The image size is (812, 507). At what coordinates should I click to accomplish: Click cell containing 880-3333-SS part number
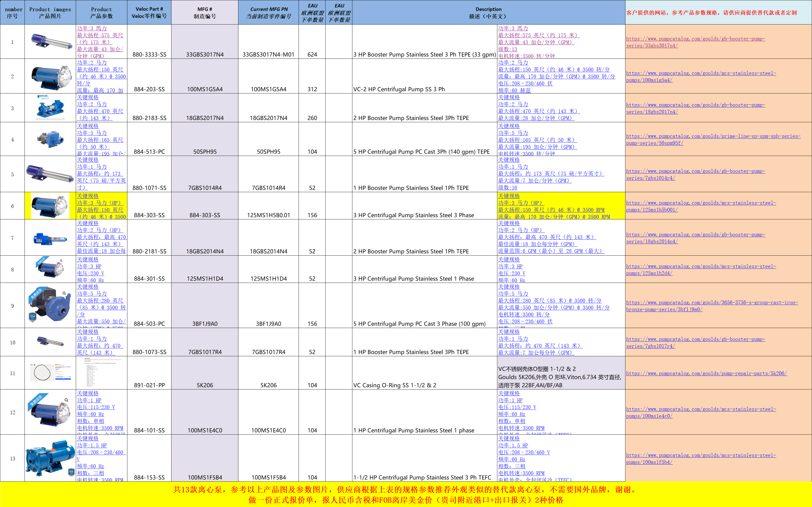click(149, 54)
